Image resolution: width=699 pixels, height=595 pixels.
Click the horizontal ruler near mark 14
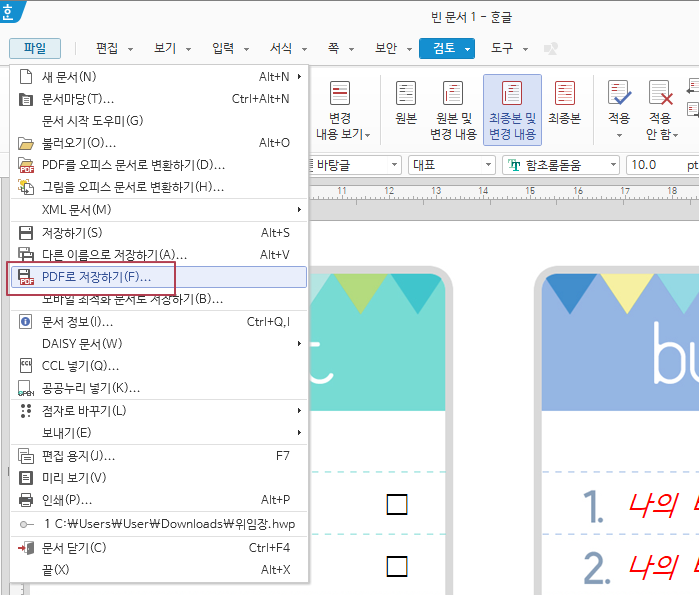point(483,193)
